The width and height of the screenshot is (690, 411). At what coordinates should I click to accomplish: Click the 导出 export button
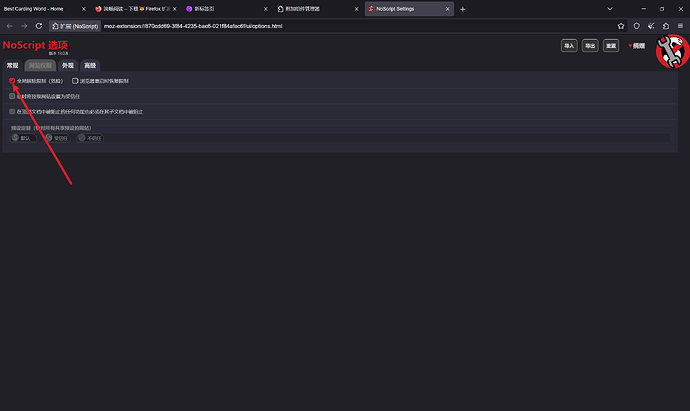click(x=590, y=46)
